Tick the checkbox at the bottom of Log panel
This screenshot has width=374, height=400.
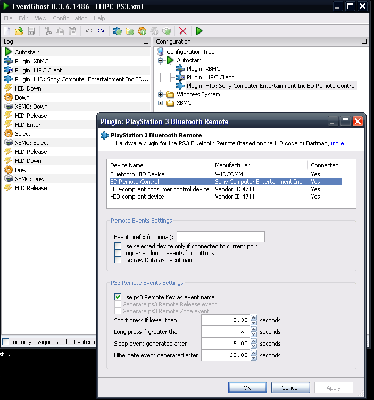pos(6,342)
